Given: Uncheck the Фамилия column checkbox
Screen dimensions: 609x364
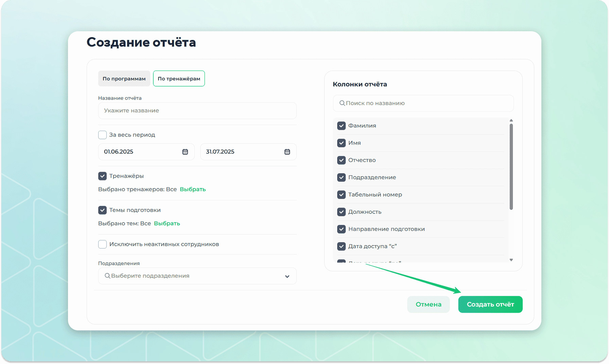Looking at the screenshot, I should pos(341,126).
